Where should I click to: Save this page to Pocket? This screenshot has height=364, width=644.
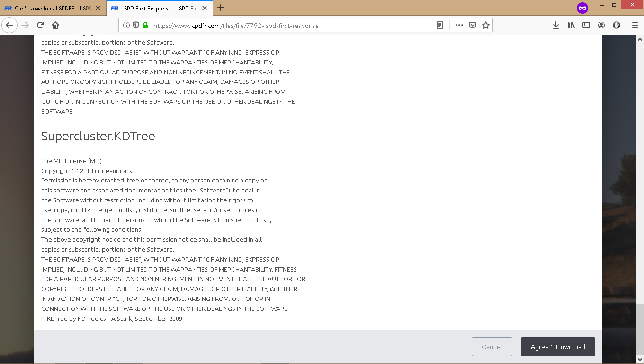pos(472,26)
